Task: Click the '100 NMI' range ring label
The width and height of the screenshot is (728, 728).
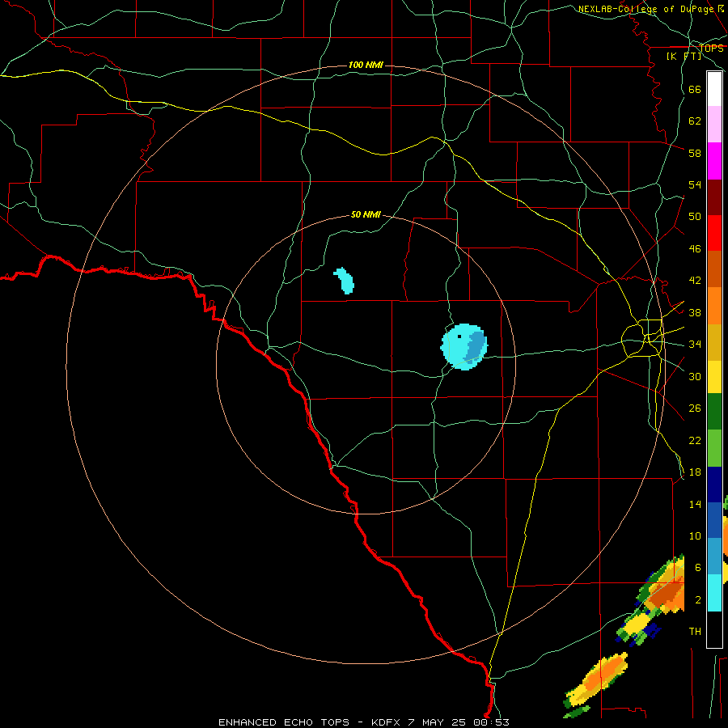Action: click(366, 65)
